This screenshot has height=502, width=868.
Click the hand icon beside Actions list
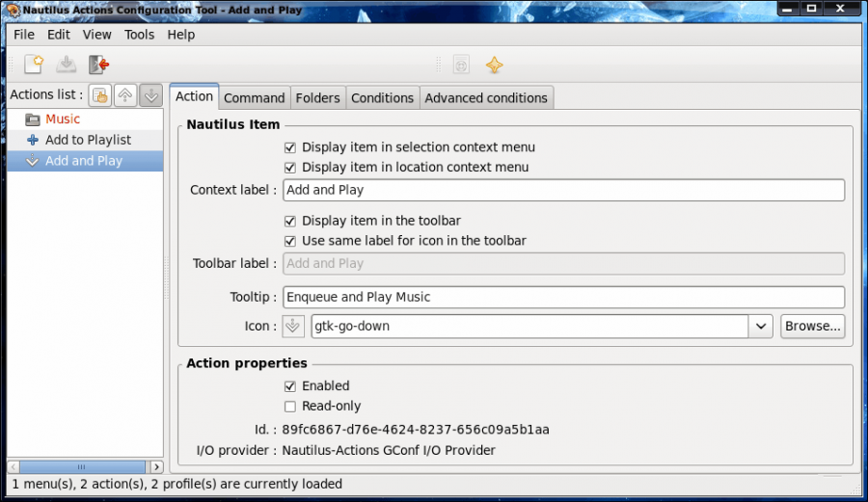click(100, 95)
